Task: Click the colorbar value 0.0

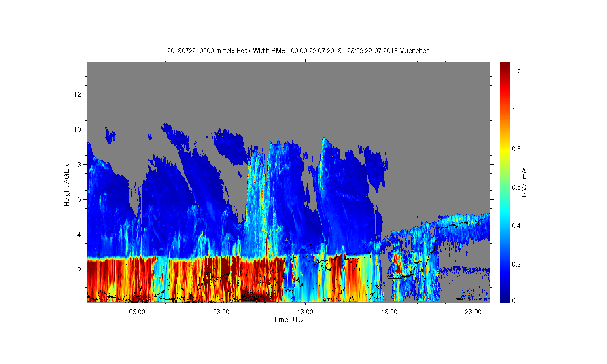Action: click(x=516, y=301)
